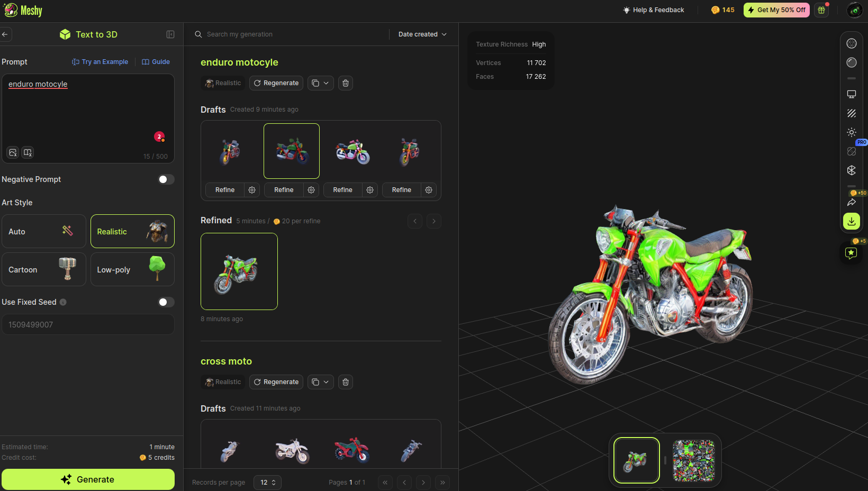Open the lighting sun icon settings
This screenshot has width=868, height=491.
pos(852,132)
